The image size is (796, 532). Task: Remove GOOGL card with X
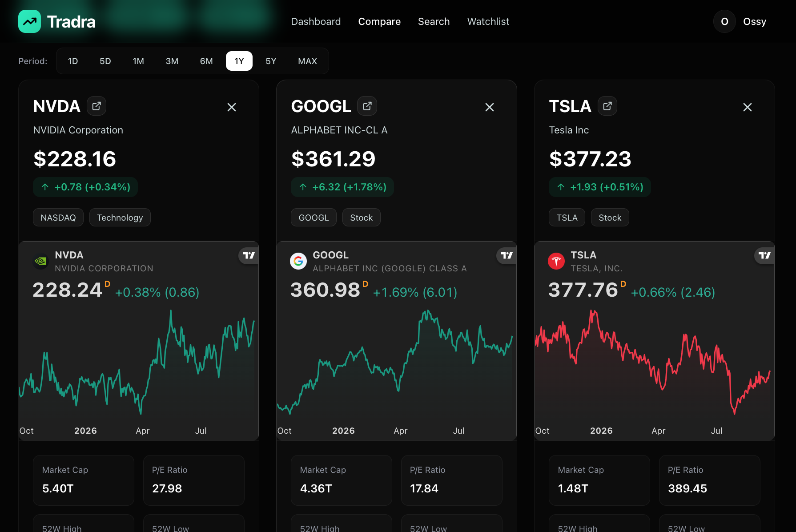point(490,107)
